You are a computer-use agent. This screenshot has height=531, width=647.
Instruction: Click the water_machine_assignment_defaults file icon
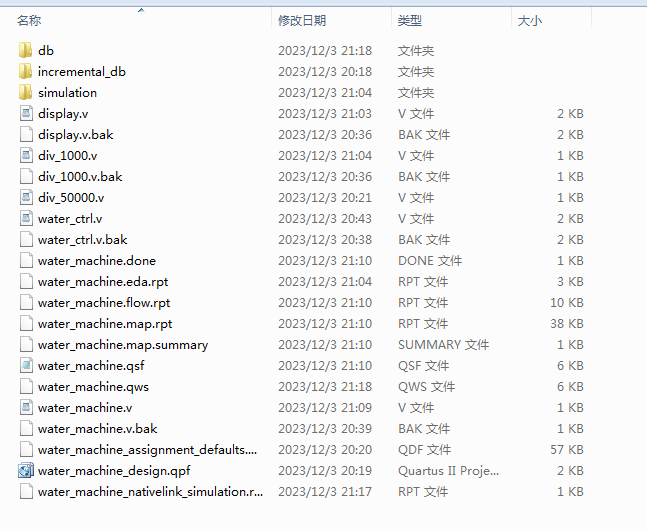pyautogui.click(x=26, y=450)
